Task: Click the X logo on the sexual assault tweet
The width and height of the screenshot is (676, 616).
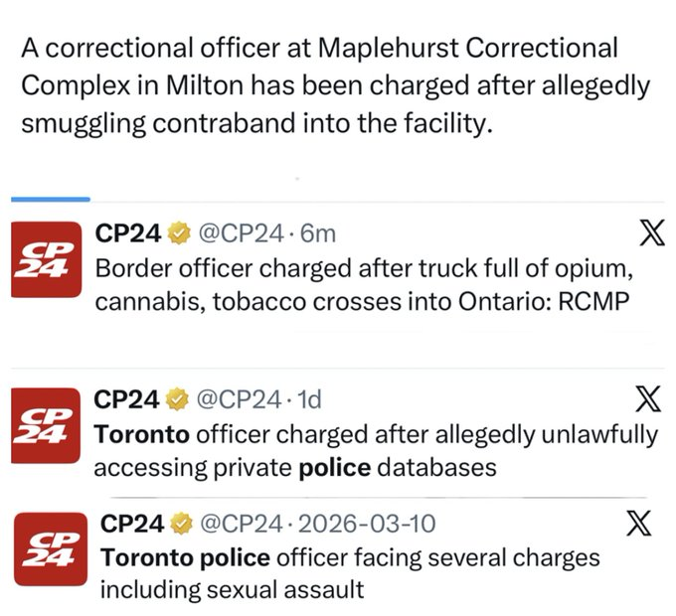Action: click(x=639, y=523)
